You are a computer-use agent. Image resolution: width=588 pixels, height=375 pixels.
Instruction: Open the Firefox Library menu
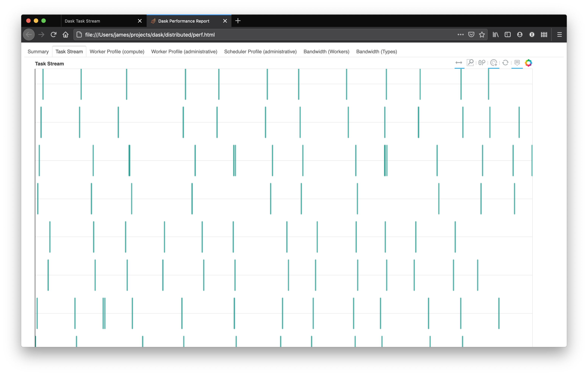coord(495,35)
